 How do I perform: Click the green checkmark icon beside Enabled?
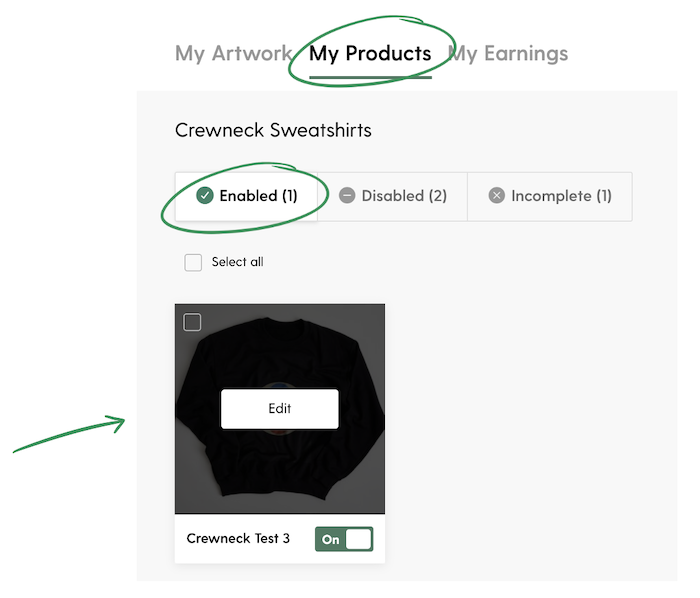[x=204, y=195]
